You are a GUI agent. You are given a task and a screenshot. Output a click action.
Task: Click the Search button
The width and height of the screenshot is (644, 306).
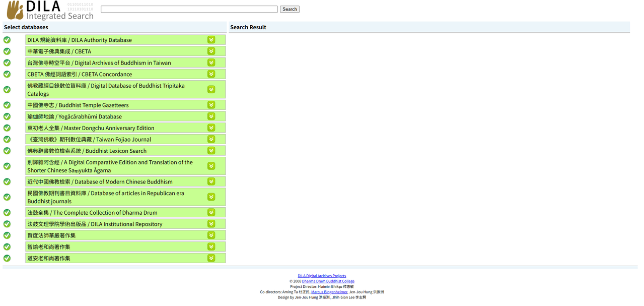290,9
